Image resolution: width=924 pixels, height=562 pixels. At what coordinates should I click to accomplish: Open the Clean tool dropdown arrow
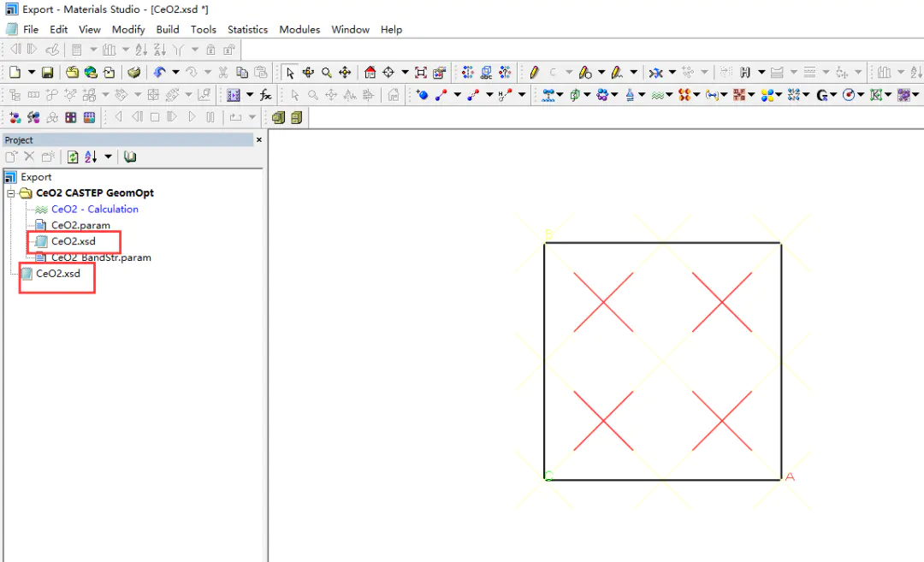click(672, 73)
